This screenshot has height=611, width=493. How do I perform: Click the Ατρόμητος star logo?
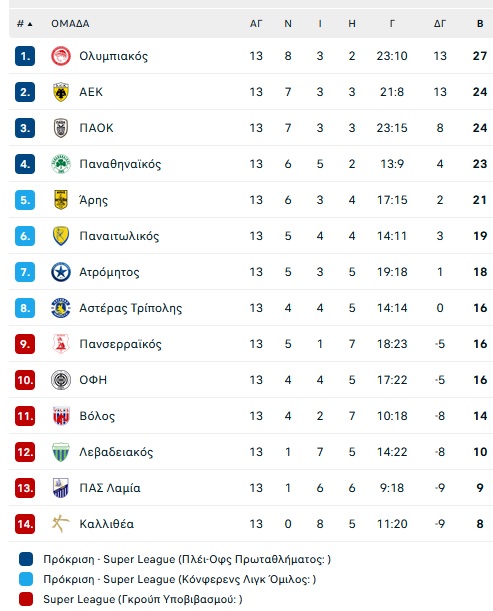[61, 272]
